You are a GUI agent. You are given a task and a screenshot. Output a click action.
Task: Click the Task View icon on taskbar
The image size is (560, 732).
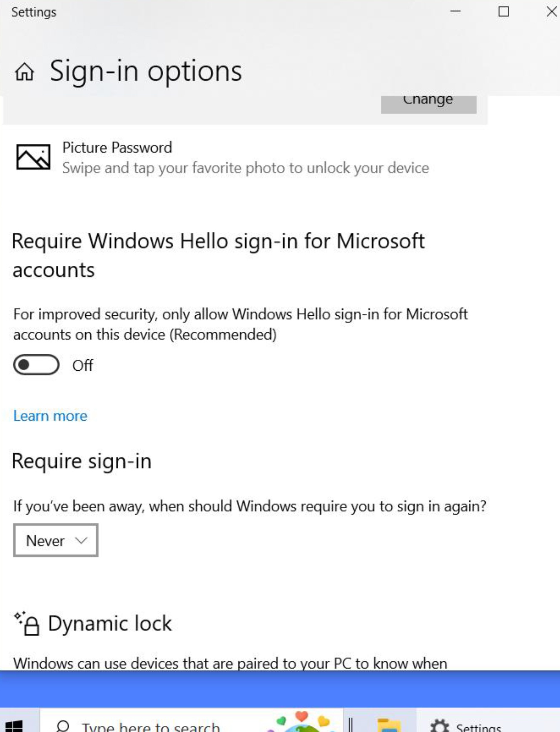[351, 725]
